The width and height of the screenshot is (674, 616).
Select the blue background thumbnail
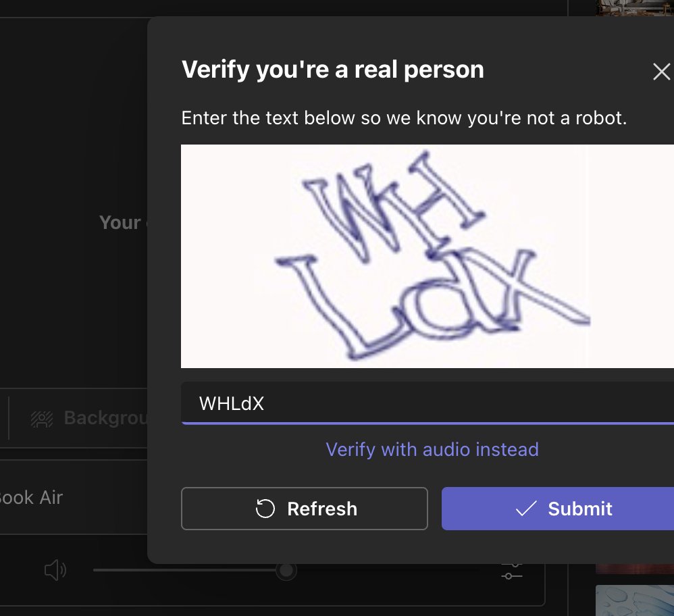[x=634, y=600]
